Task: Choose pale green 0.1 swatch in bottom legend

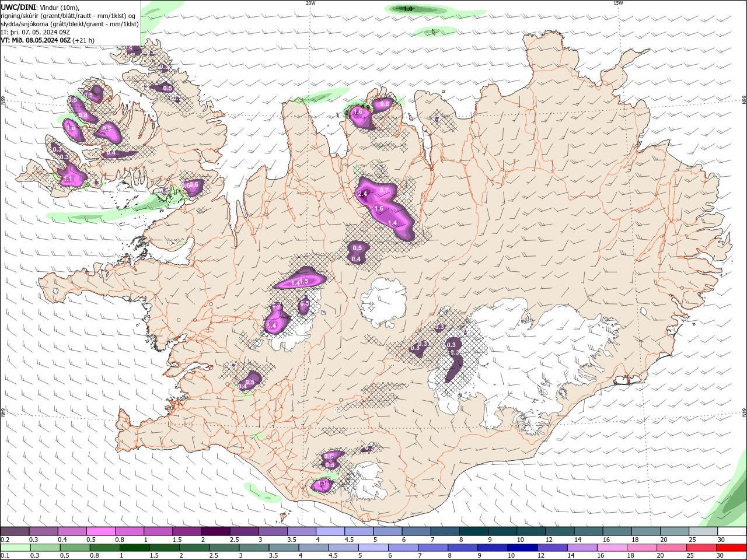Action: (x=15, y=548)
